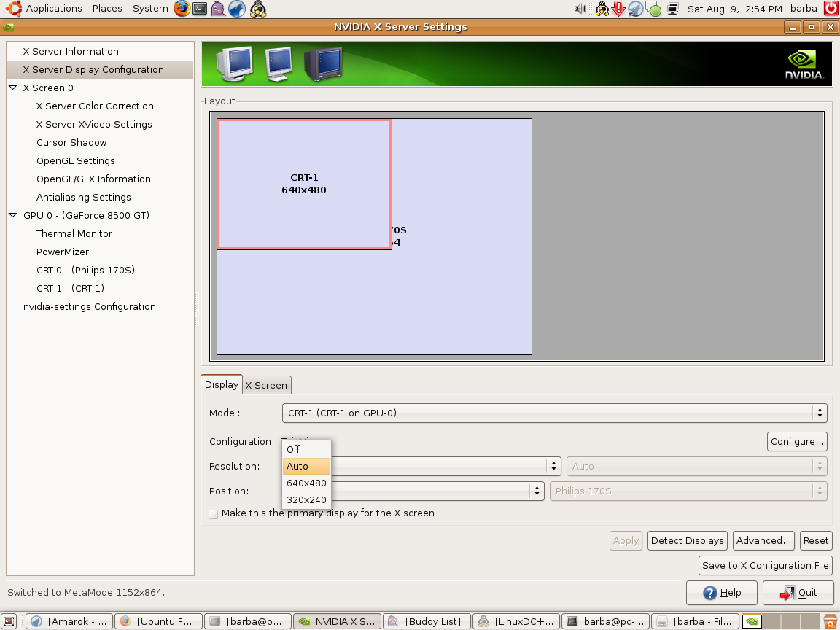Select X Server Information tree item
Image resolution: width=840 pixels, height=630 pixels.
tap(71, 52)
